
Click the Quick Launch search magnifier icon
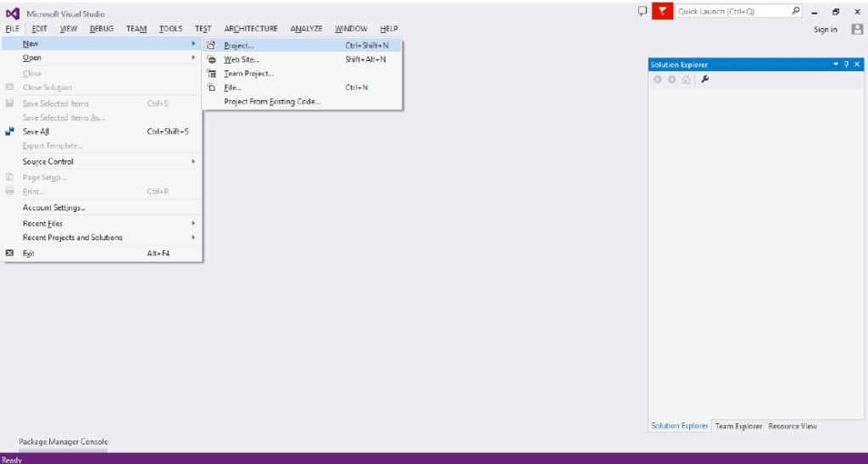[795, 10]
